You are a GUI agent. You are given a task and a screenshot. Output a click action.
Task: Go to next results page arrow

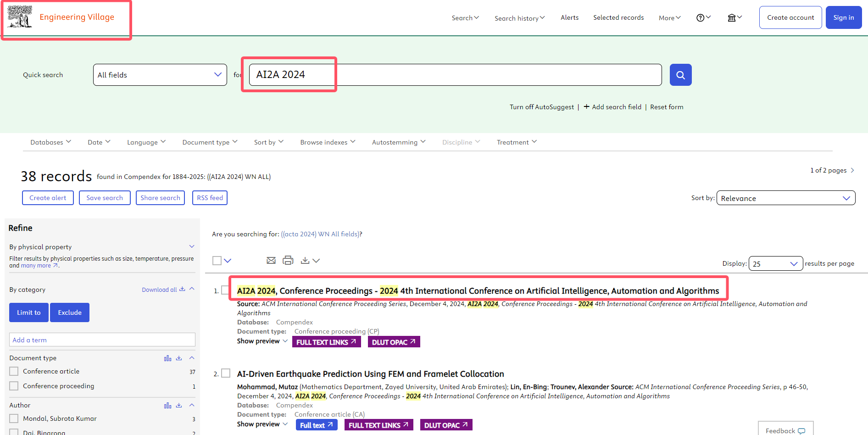[852, 170]
